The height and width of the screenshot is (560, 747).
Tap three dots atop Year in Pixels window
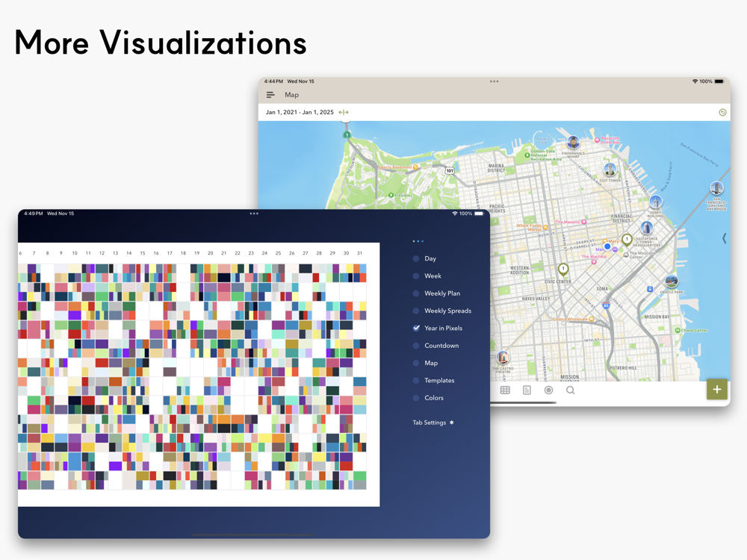[254, 214]
